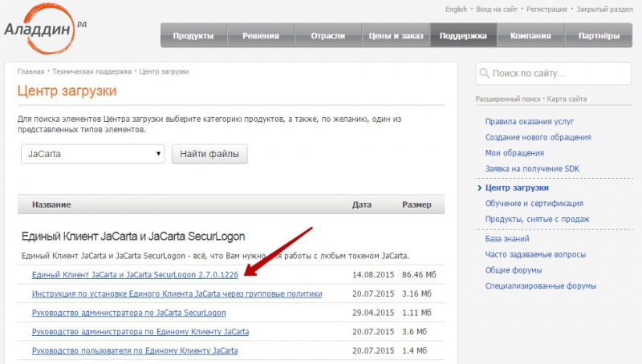Select Центр загрузки in sidebar
The width and height of the screenshot is (642, 364).
(517, 188)
